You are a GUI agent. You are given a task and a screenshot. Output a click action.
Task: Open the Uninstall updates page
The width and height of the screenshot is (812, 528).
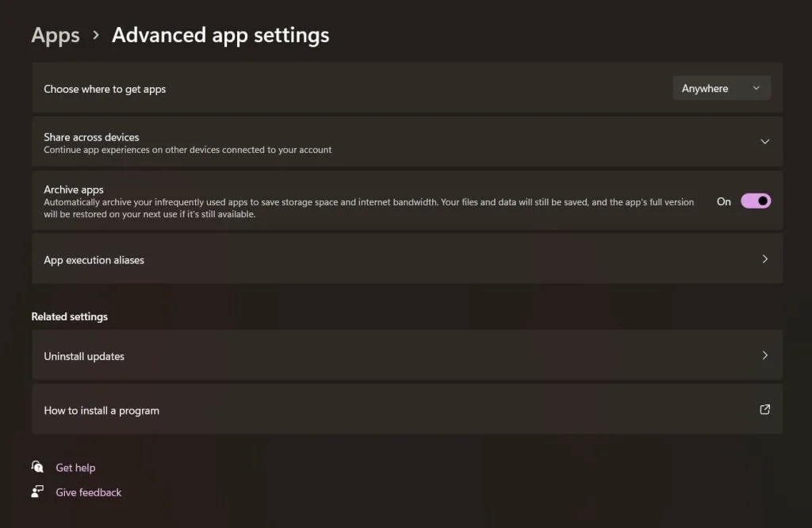coord(406,355)
